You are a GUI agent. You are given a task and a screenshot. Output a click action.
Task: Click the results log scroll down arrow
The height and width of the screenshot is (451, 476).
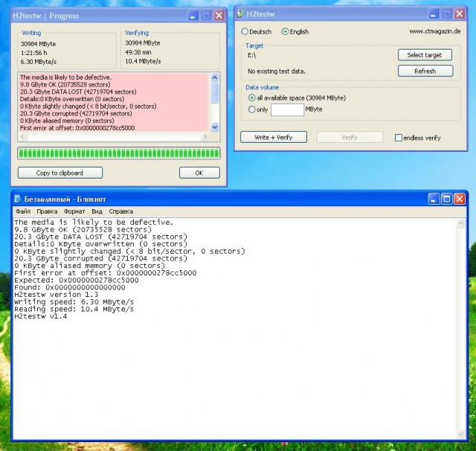[x=215, y=127]
